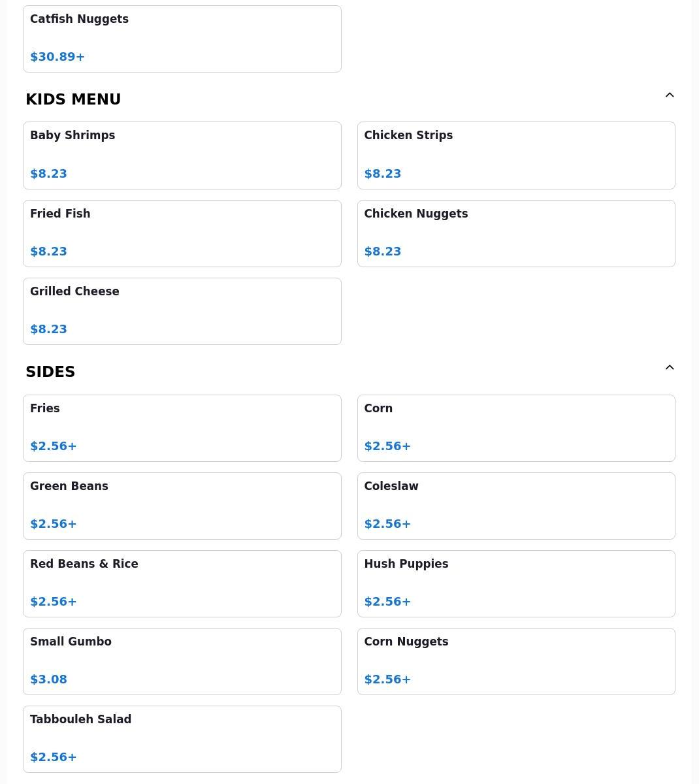Image resolution: width=699 pixels, height=784 pixels.
Task: Open the Fried Fish kids item
Action: pyautogui.click(x=182, y=233)
